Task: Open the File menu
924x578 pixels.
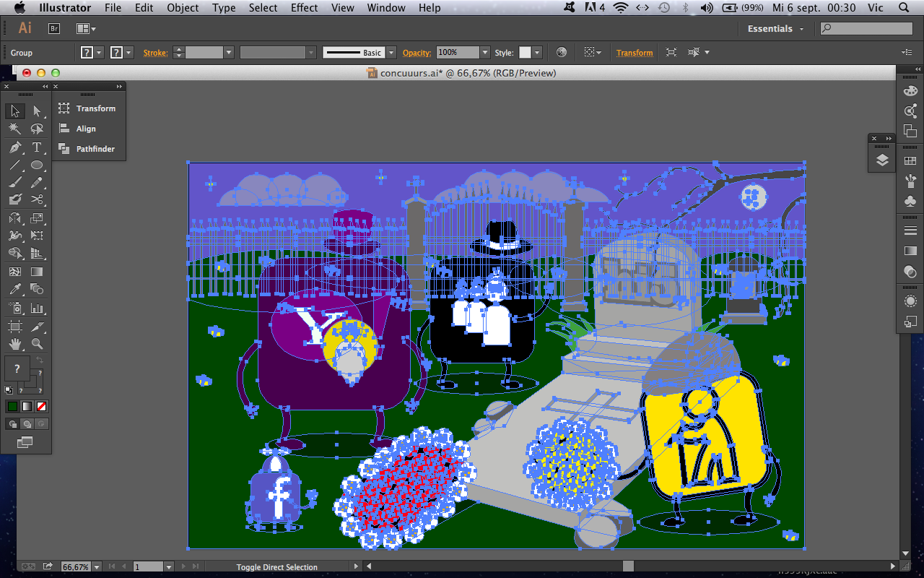Action: pos(113,8)
